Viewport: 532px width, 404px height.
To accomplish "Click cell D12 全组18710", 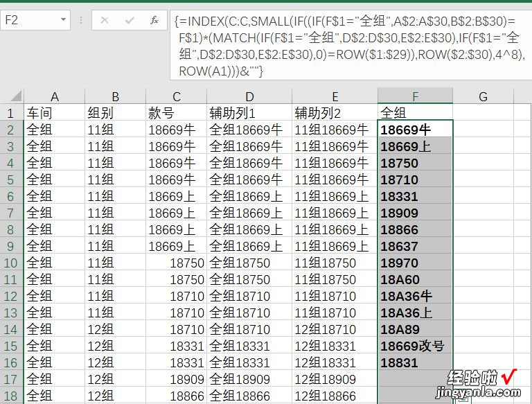I will (249, 296).
